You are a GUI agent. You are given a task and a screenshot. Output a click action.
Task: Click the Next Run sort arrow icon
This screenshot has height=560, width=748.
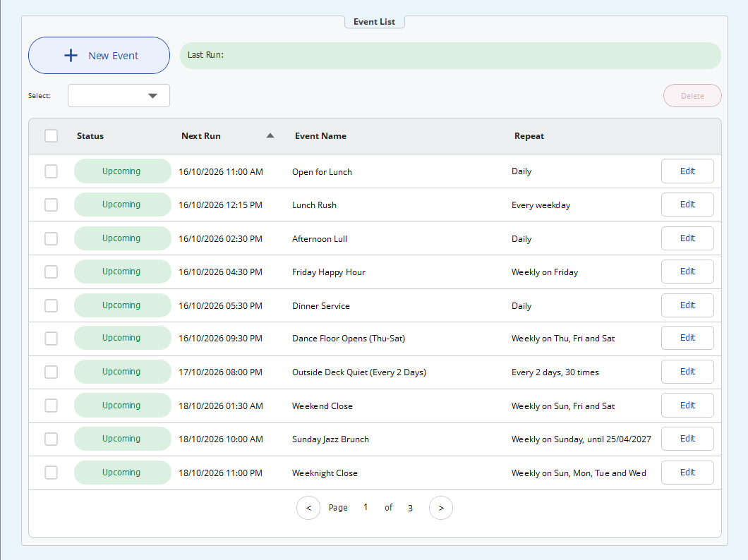click(x=270, y=135)
